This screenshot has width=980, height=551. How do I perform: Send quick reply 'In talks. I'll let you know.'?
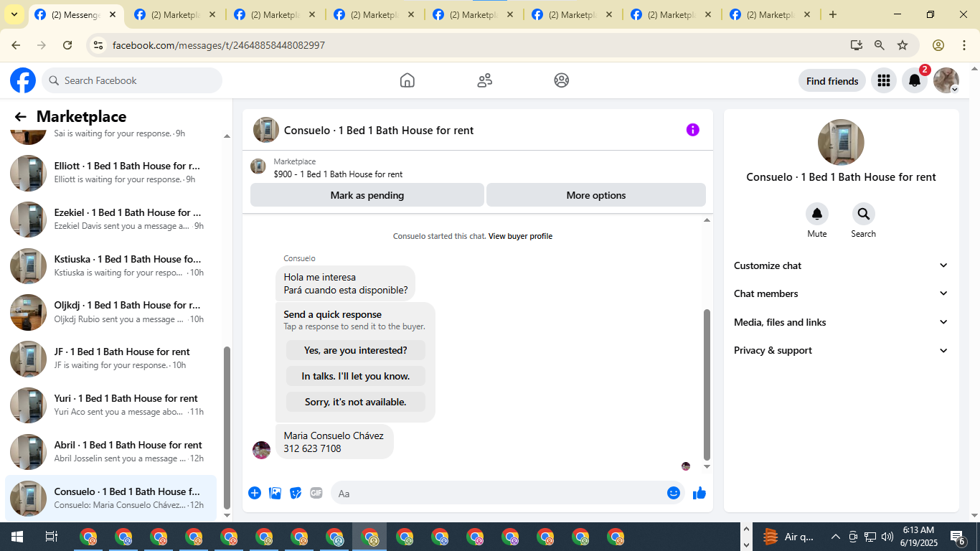[356, 376]
